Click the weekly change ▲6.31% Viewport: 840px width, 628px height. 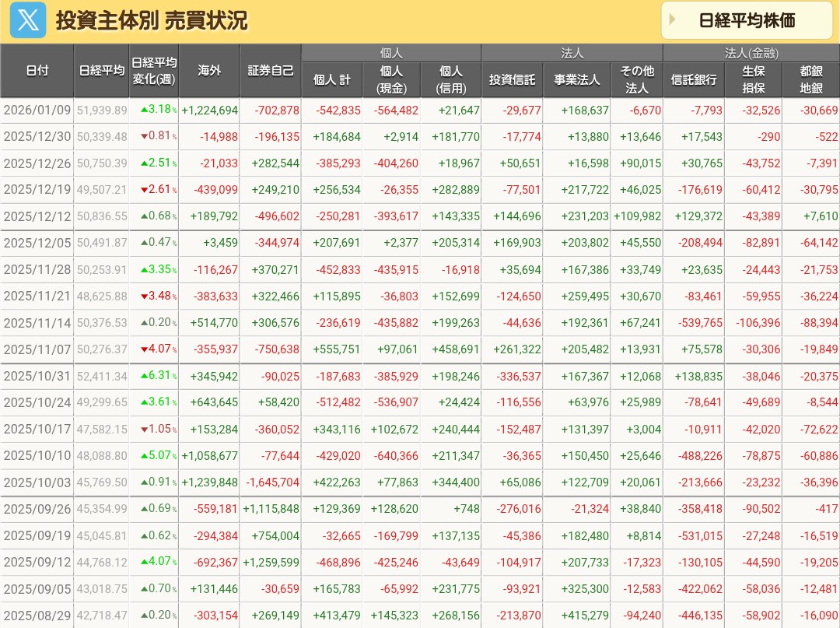[x=159, y=375]
